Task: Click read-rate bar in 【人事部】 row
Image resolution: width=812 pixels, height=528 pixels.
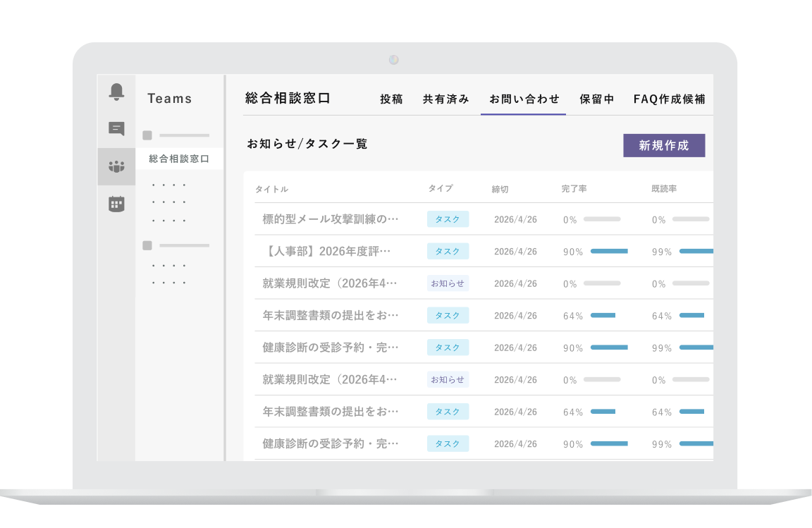Action: coord(696,251)
